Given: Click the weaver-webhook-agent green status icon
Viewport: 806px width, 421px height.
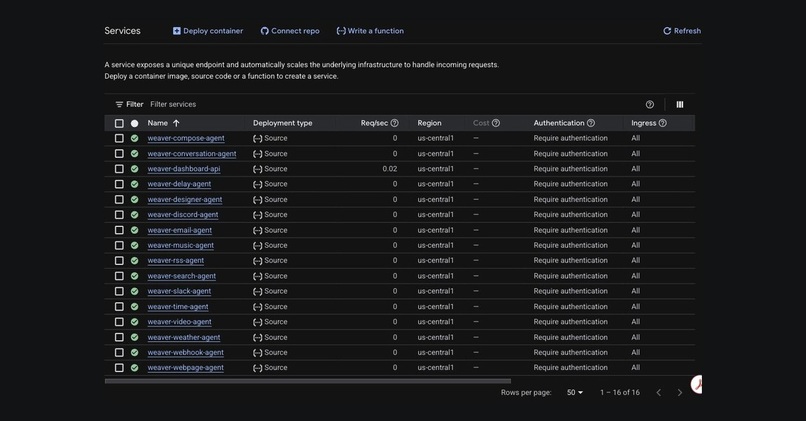Looking at the screenshot, I should point(134,353).
